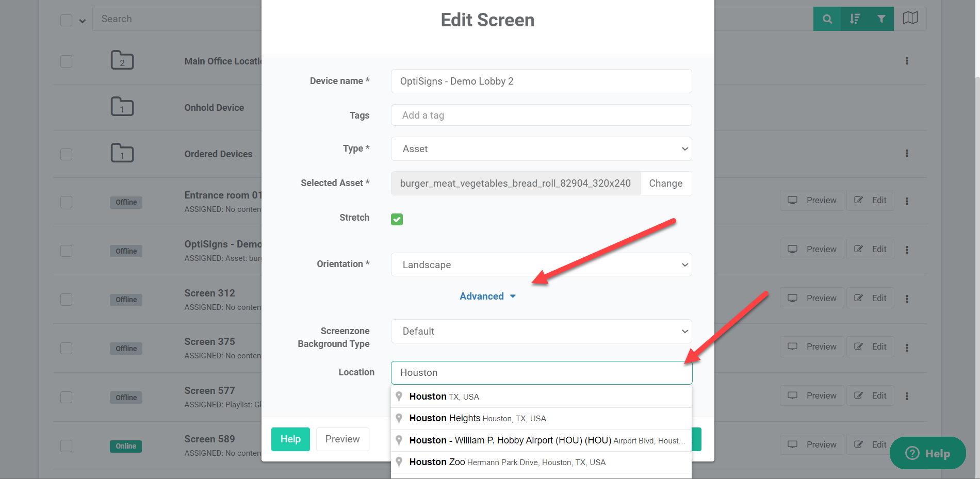This screenshot has width=980, height=479.
Task: Click the sort icon in the top toolbar
Action: click(x=854, y=19)
